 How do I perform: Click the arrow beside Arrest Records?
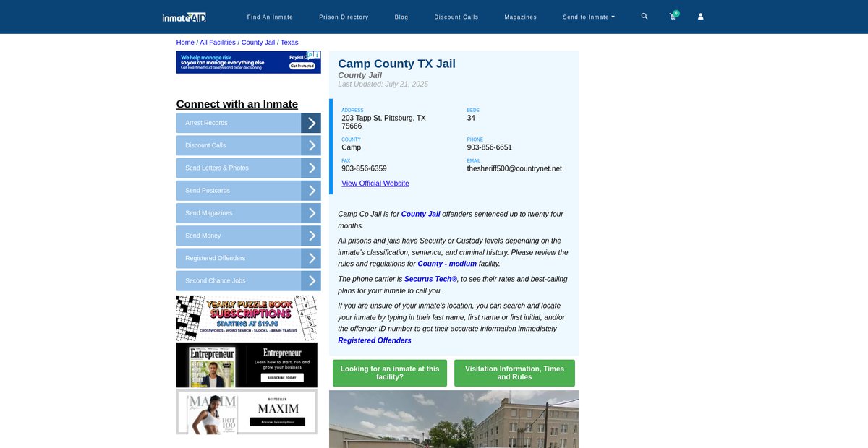pos(311,123)
